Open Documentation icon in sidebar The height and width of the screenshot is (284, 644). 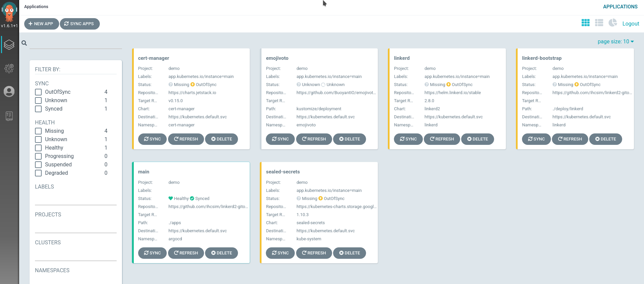(x=9, y=116)
